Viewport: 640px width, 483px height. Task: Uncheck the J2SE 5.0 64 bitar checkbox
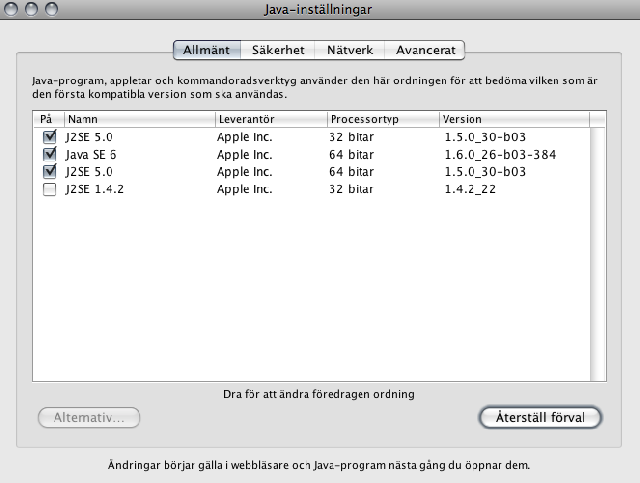49,171
